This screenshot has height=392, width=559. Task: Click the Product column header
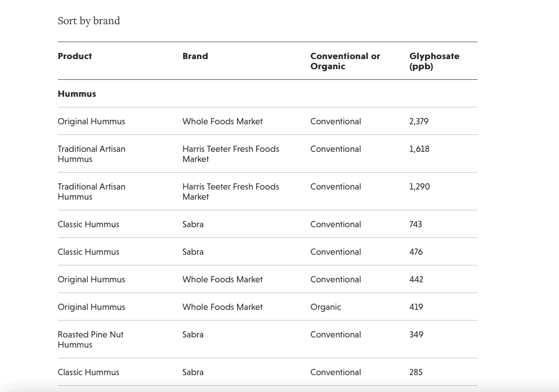pyautogui.click(x=75, y=56)
